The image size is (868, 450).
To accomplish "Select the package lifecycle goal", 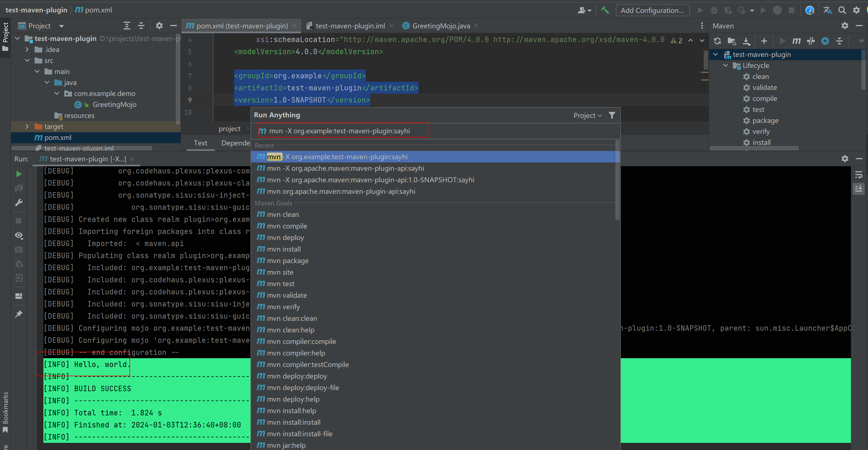I will point(765,120).
